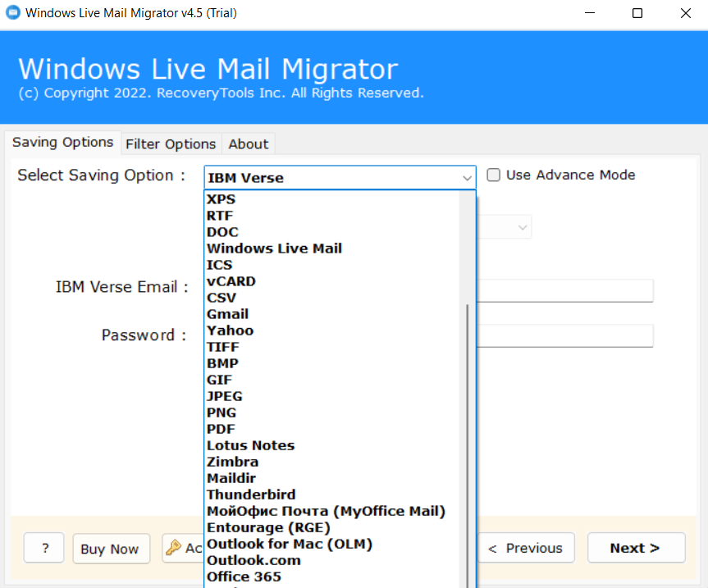The image size is (708, 588).
Task: Click the Buy Now button
Action: [111, 549]
